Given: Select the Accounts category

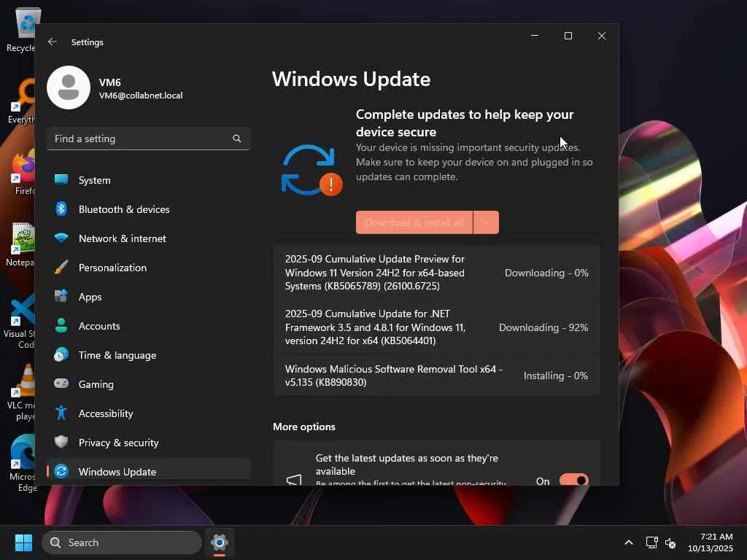Looking at the screenshot, I should 149,326.
